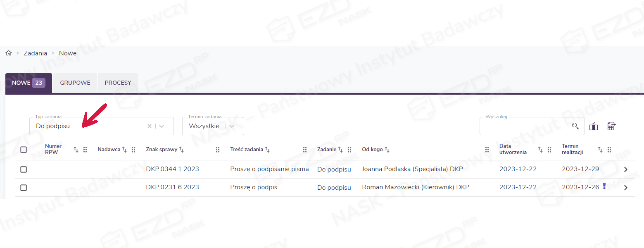Check the DKP.0231.6.2023 row checkbox
Screen dimensions: 644x248
[24, 188]
